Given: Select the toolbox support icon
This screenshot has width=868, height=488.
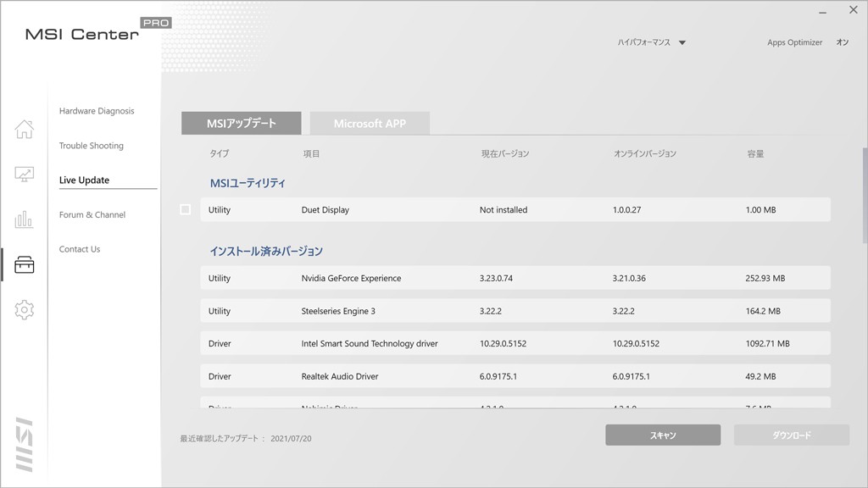Looking at the screenshot, I should click(x=25, y=265).
